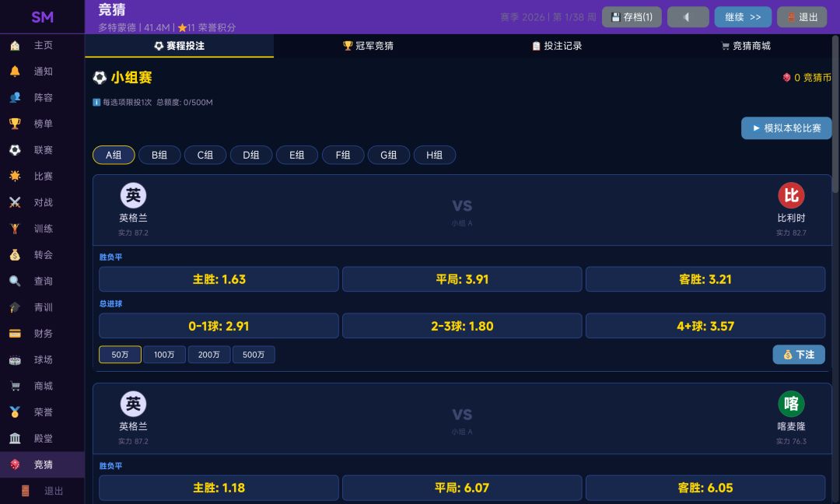Screen dimensions: 840x504
Task: Click the 商城 shopping cart icon
Action: click(x=15, y=387)
